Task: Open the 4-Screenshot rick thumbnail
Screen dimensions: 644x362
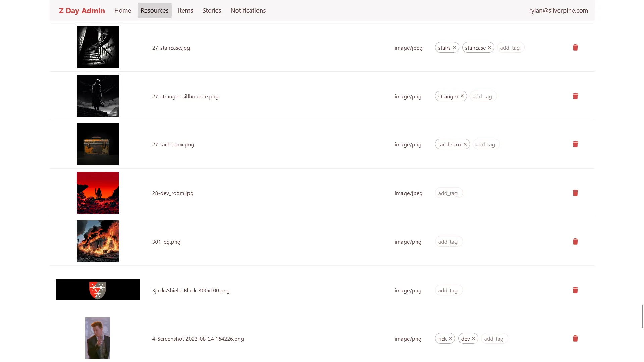Action: 98,338
